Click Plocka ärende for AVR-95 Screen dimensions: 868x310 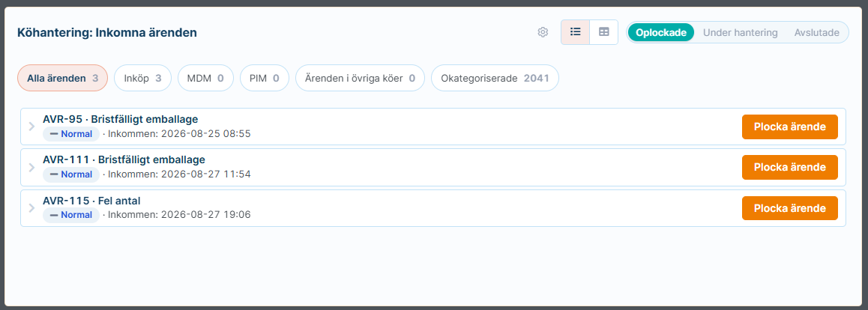[x=790, y=127]
